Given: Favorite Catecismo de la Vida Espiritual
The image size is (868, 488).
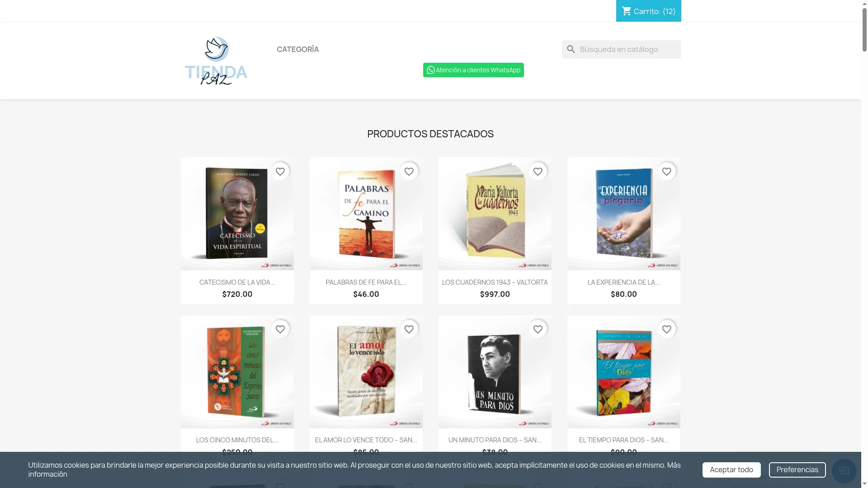Looking at the screenshot, I should tap(280, 172).
